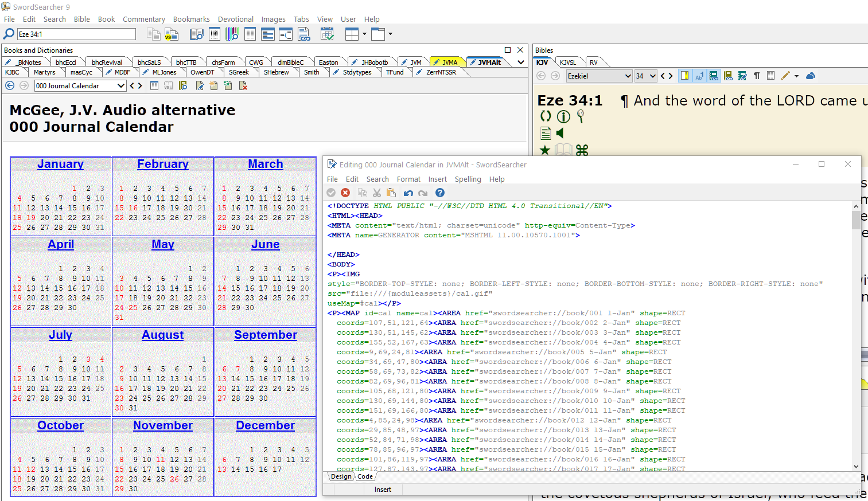Open the Bookmarks menu
The width and height of the screenshot is (868, 501).
coord(192,19)
